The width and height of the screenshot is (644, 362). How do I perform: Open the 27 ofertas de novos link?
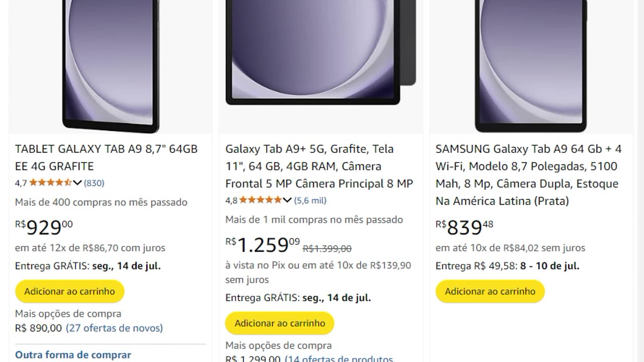(114, 328)
